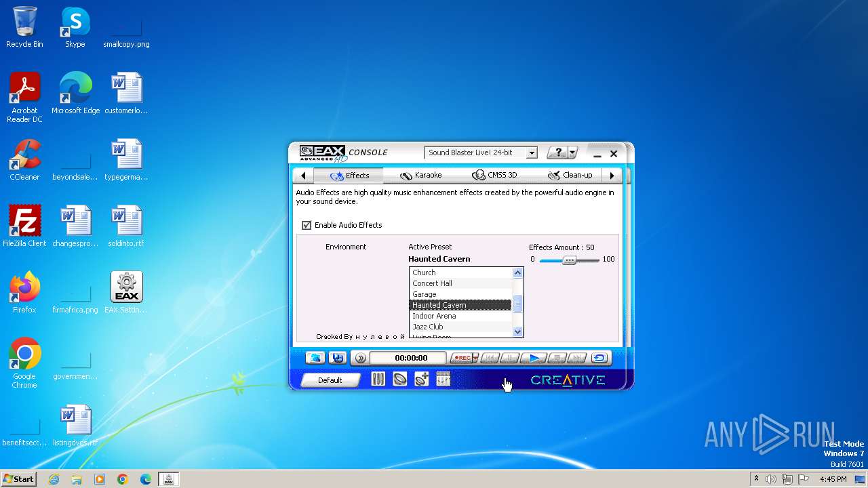Click the pause button
The width and height of the screenshot is (868, 488).
pos(511,358)
